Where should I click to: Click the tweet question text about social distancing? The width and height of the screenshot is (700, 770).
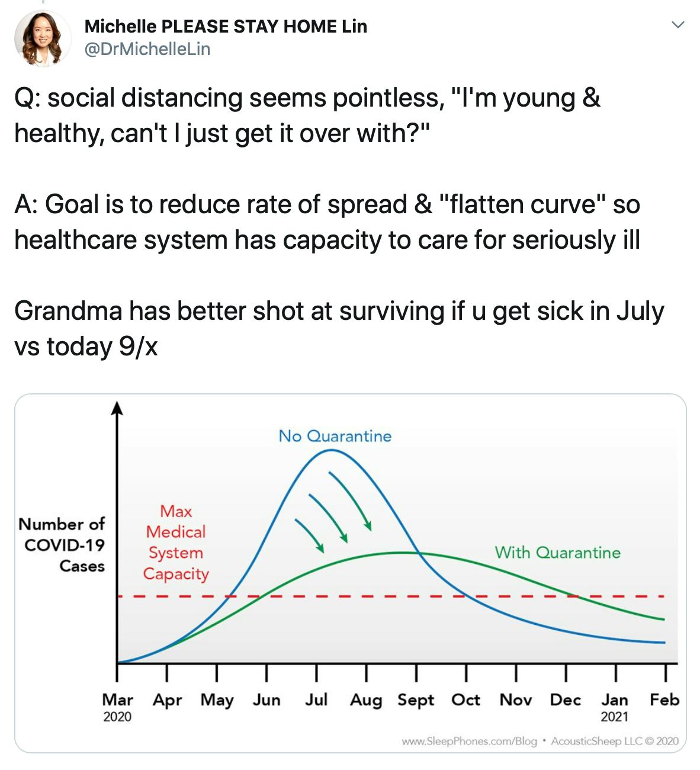tap(307, 115)
